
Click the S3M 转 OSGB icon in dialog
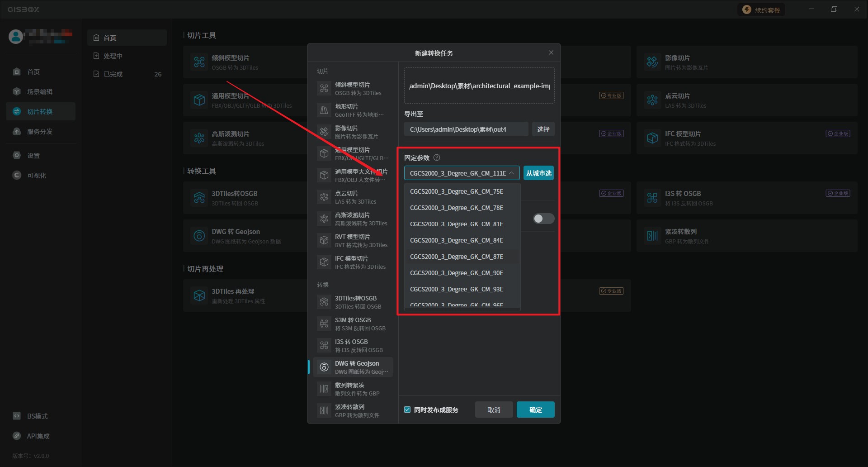point(324,324)
